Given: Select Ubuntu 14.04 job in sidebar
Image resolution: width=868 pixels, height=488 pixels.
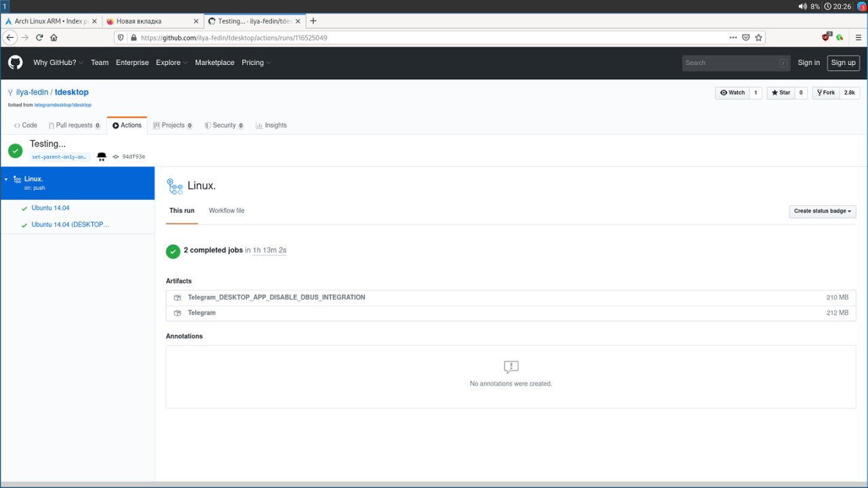Looking at the screenshot, I should click(50, 208).
